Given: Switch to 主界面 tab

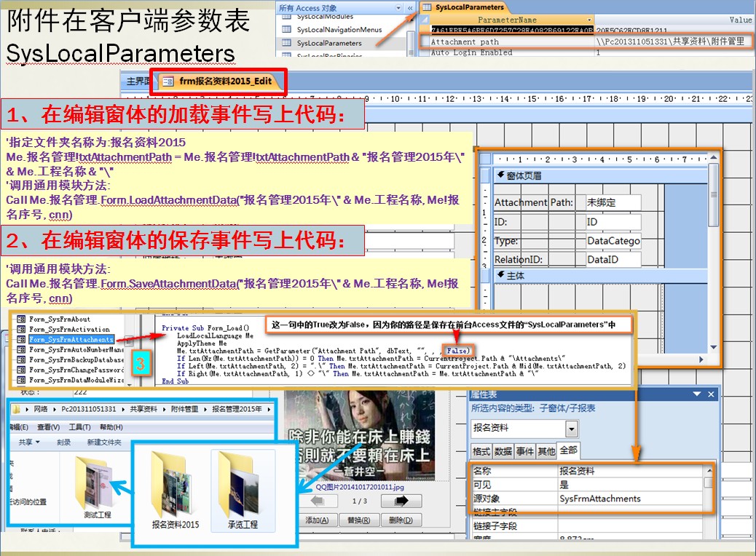Looking at the screenshot, I should [138, 82].
